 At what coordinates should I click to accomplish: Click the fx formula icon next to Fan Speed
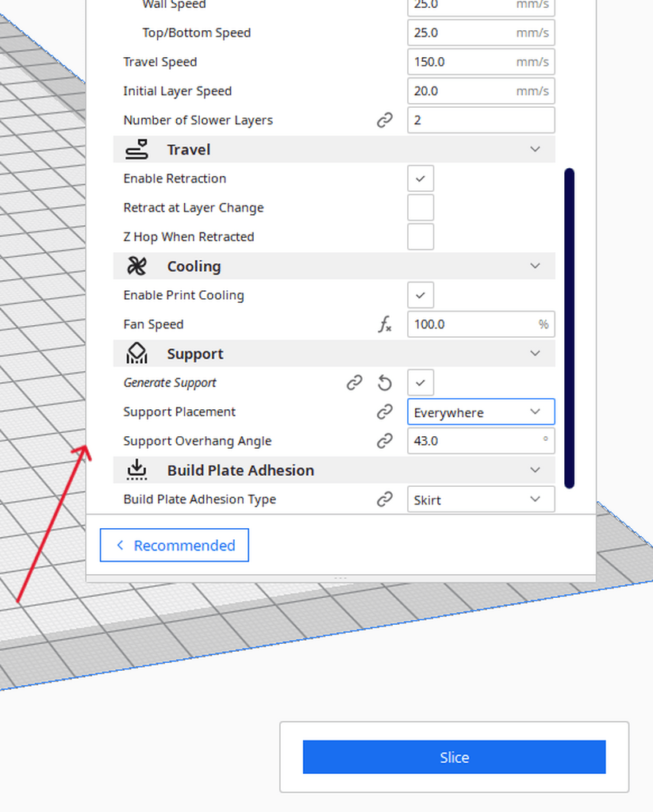pyautogui.click(x=385, y=324)
